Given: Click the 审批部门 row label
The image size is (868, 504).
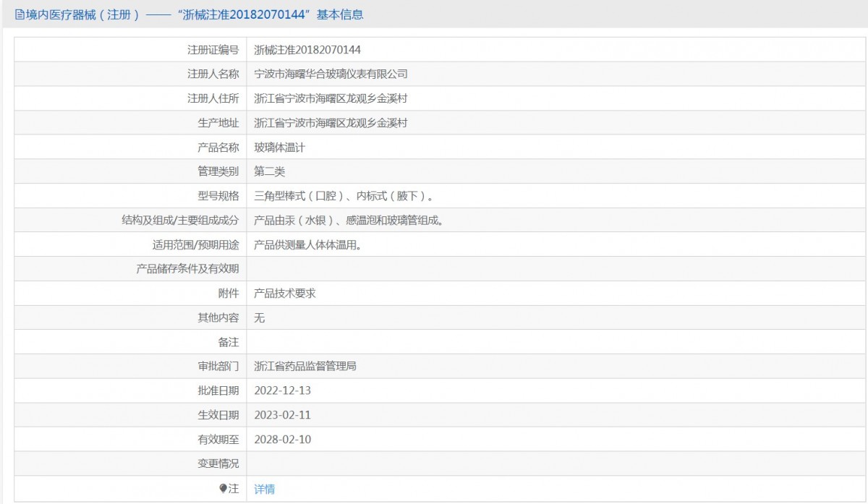Looking at the screenshot, I should tap(218, 367).
